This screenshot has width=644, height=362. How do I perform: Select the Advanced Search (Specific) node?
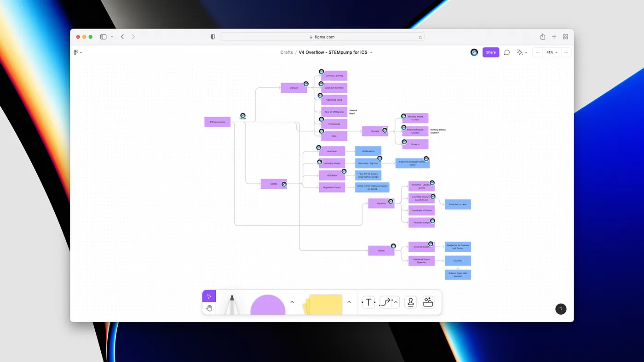tap(421, 261)
